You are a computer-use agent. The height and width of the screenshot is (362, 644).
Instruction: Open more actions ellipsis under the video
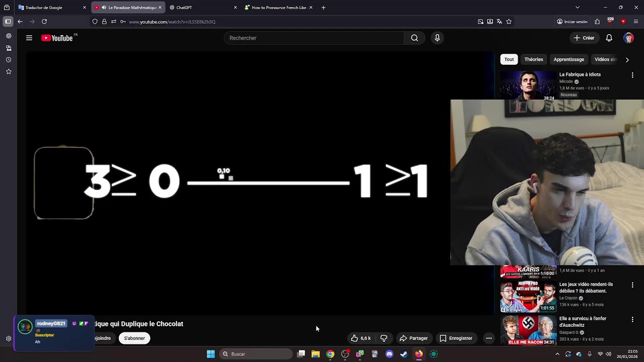[489, 338]
